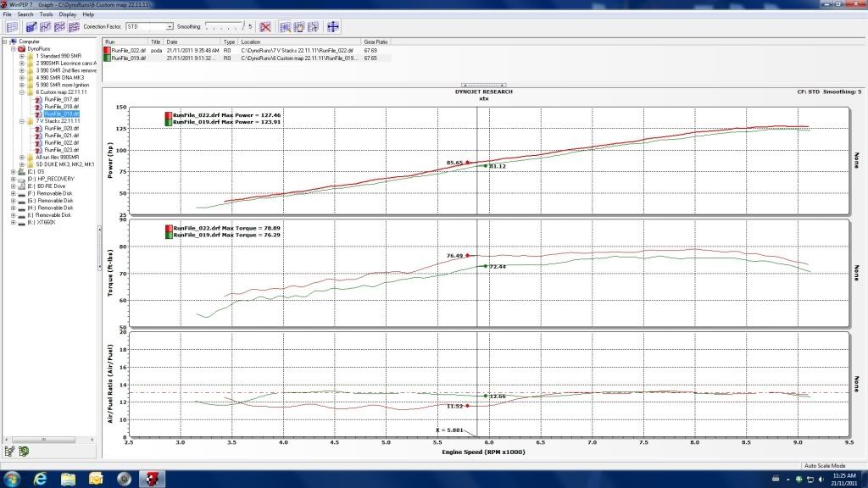Open the Display menu
The width and height of the screenshot is (868, 488).
click(68, 14)
